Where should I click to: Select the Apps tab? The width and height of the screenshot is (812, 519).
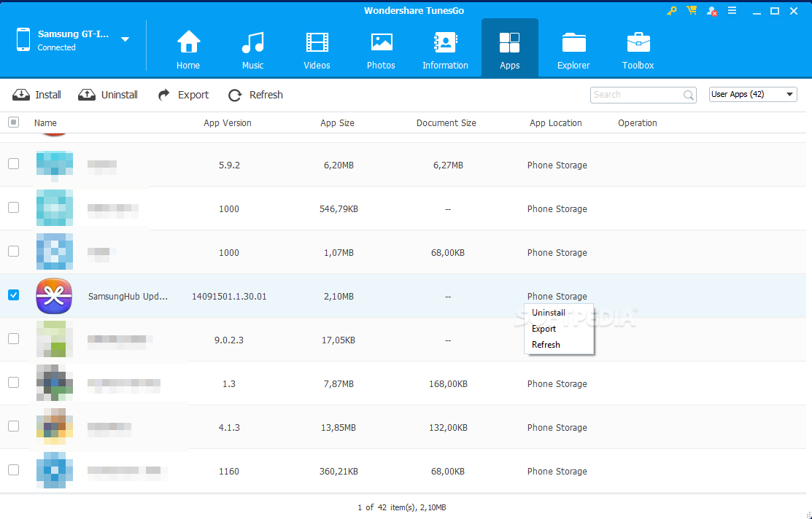tap(509, 49)
